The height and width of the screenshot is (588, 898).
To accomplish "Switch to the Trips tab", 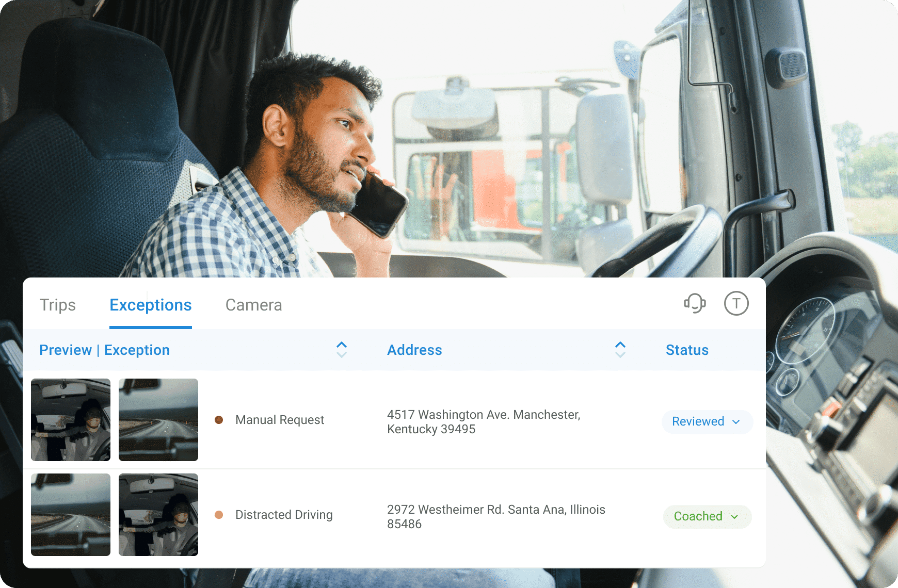I will tap(58, 305).
